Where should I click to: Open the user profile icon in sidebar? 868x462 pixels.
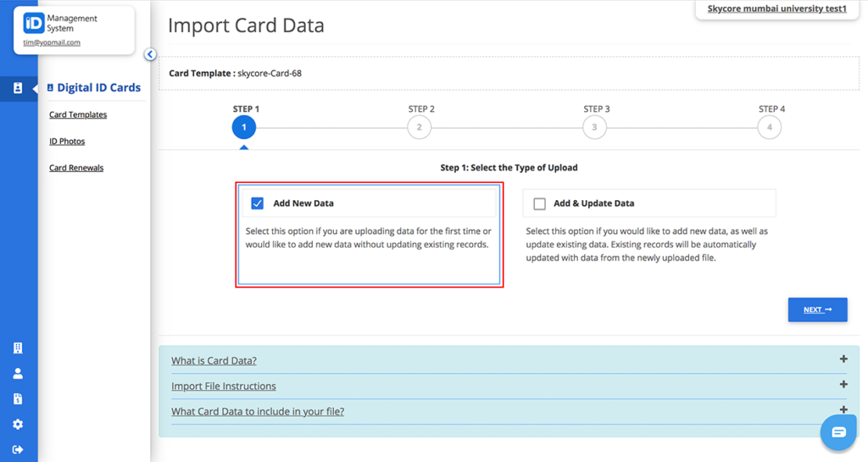18,374
